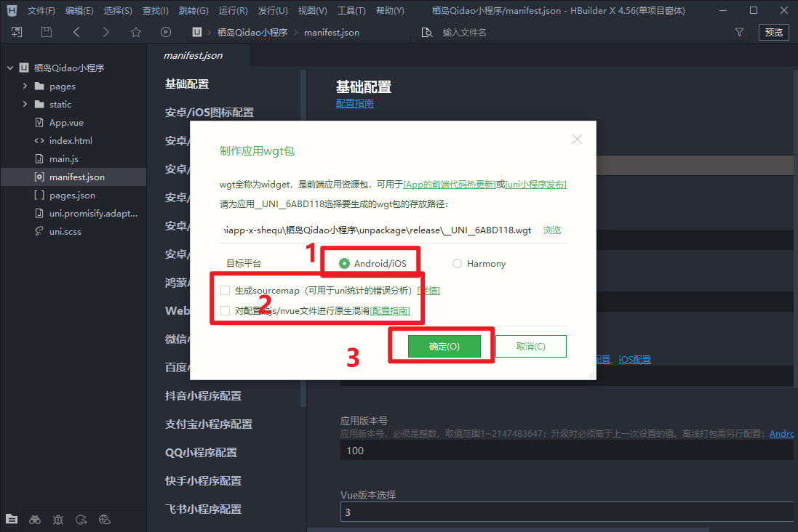Open the 快手小程序配置 section

203,480
